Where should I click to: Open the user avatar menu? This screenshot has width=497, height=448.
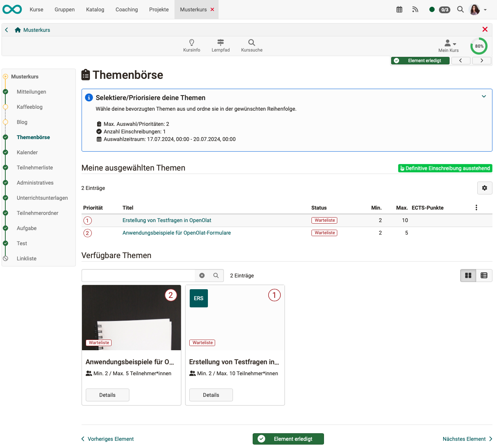click(x=477, y=9)
